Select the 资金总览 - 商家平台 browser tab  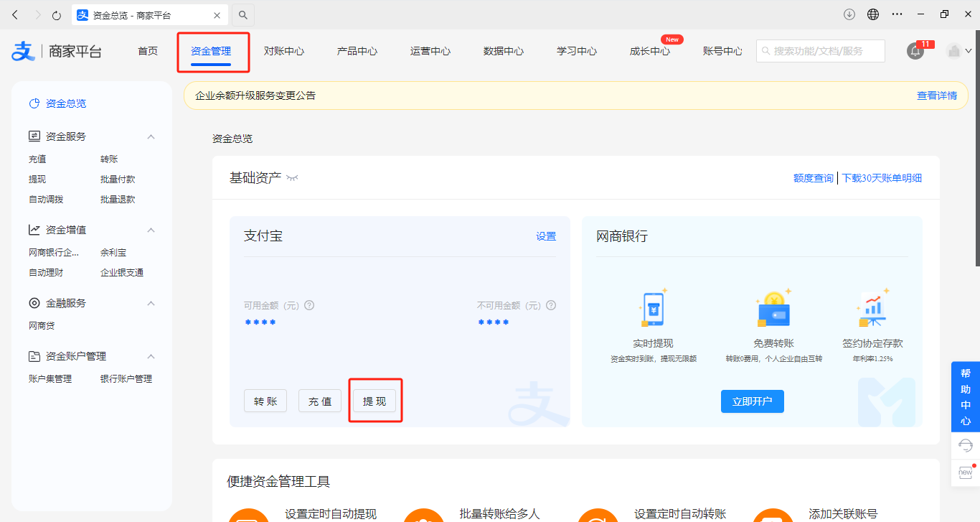click(x=149, y=14)
